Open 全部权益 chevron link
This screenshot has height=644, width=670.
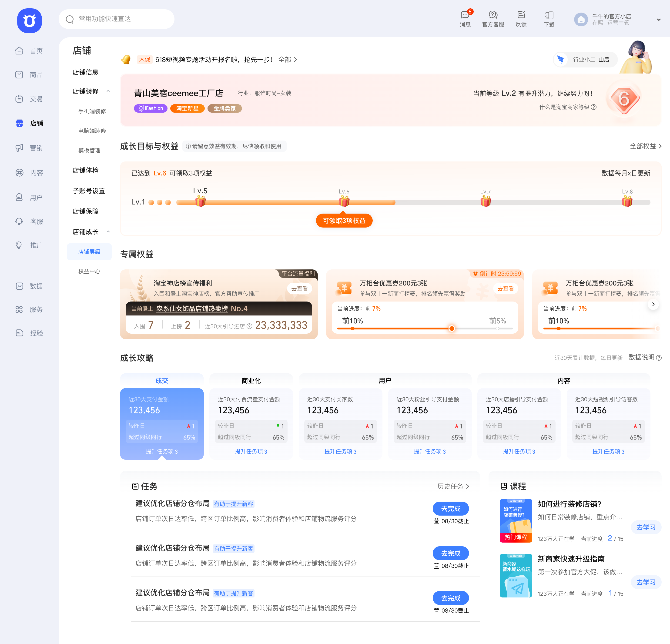point(646,146)
